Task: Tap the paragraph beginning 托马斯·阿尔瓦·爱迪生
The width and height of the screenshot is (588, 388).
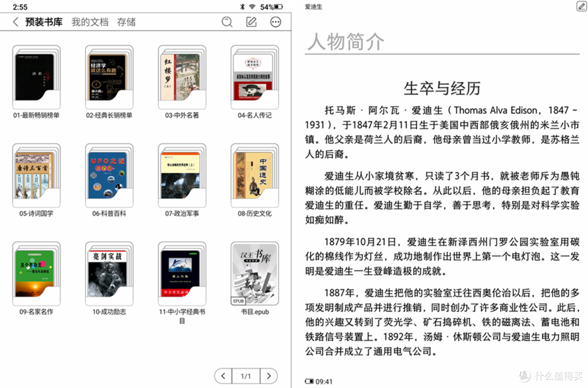Action: click(x=442, y=132)
